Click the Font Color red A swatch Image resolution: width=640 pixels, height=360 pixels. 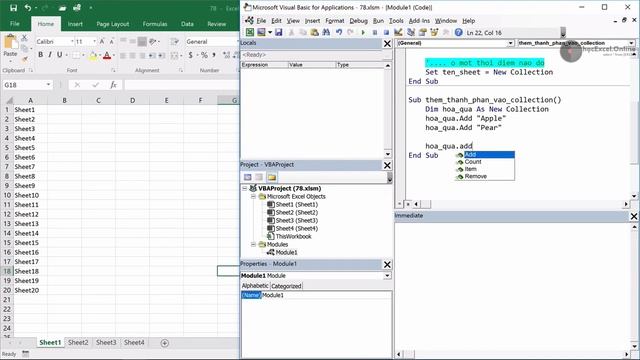[107, 56]
